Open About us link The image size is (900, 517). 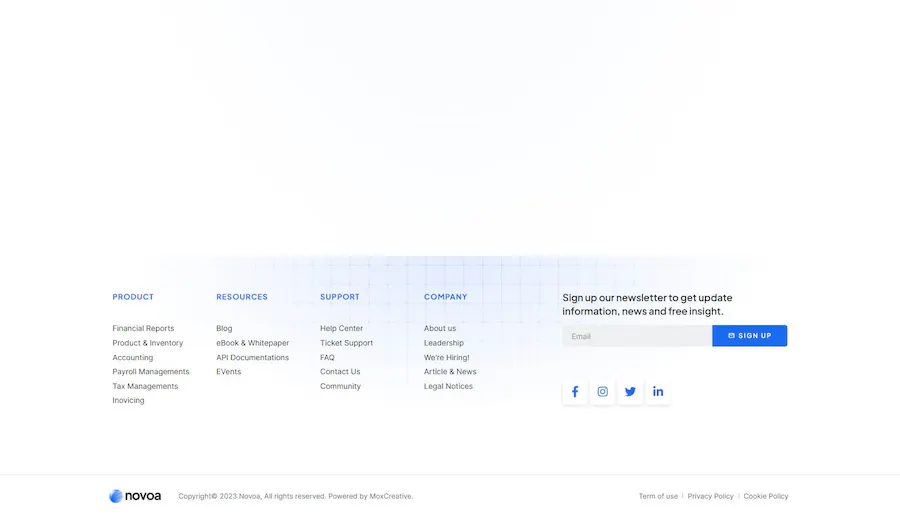(440, 328)
